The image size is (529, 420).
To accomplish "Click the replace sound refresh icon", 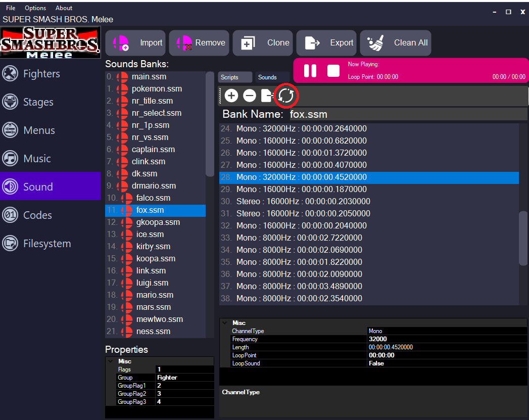I will pyautogui.click(x=286, y=96).
